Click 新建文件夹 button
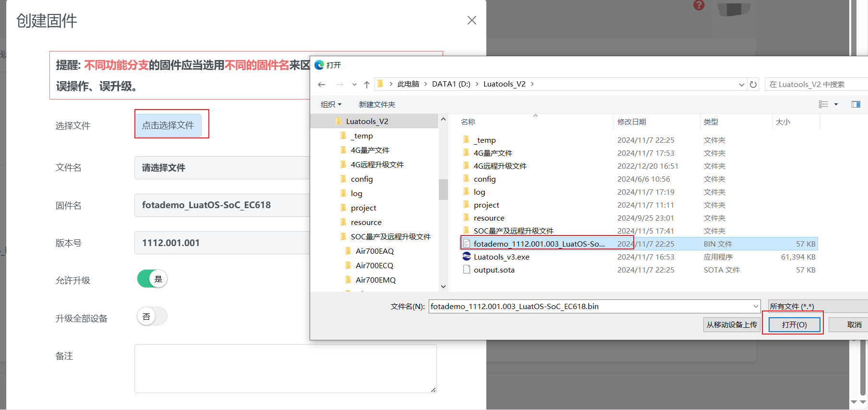868x410 pixels. pos(377,104)
